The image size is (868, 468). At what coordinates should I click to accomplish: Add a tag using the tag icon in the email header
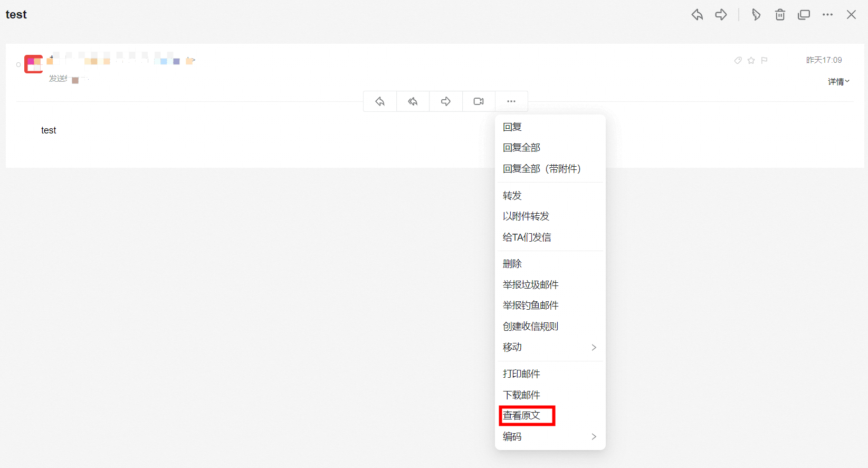click(738, 61)
